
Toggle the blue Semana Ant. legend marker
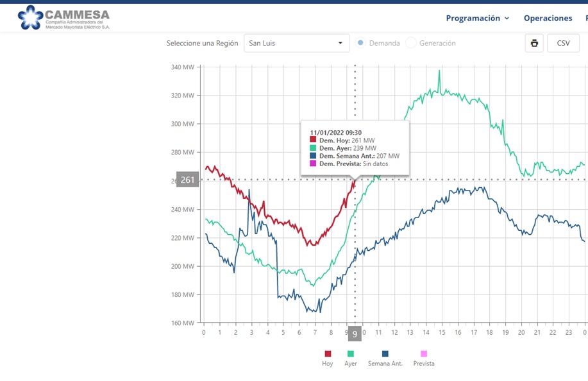point(385,353)
